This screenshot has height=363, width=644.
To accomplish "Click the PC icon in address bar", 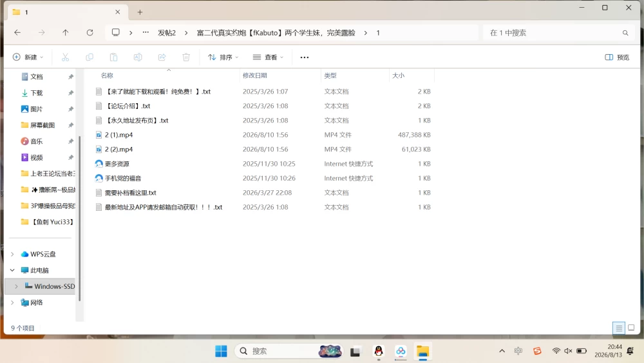I will (x=116, y=32).
